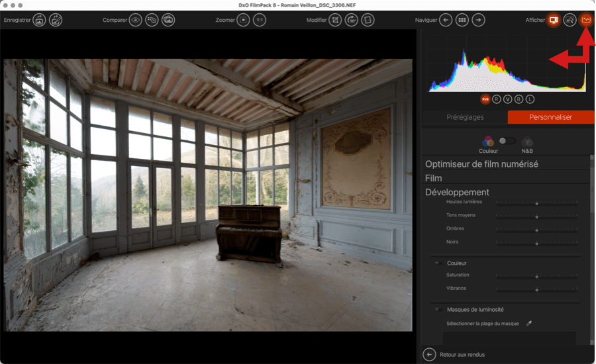Switch to the Préréglages tab
The height and width of the screenshot is (364, 596).
(x=464, y=117)
